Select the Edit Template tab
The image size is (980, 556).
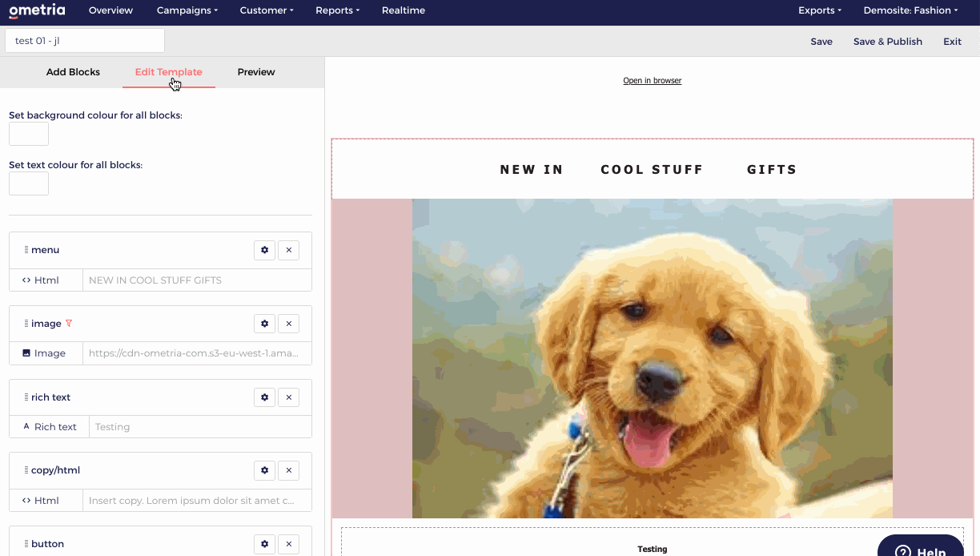168,72
